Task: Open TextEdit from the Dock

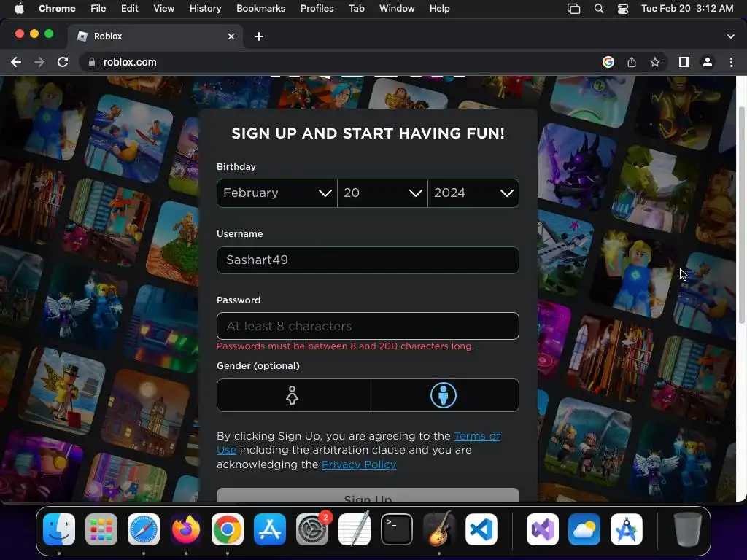Action: [x=355, y=529]
